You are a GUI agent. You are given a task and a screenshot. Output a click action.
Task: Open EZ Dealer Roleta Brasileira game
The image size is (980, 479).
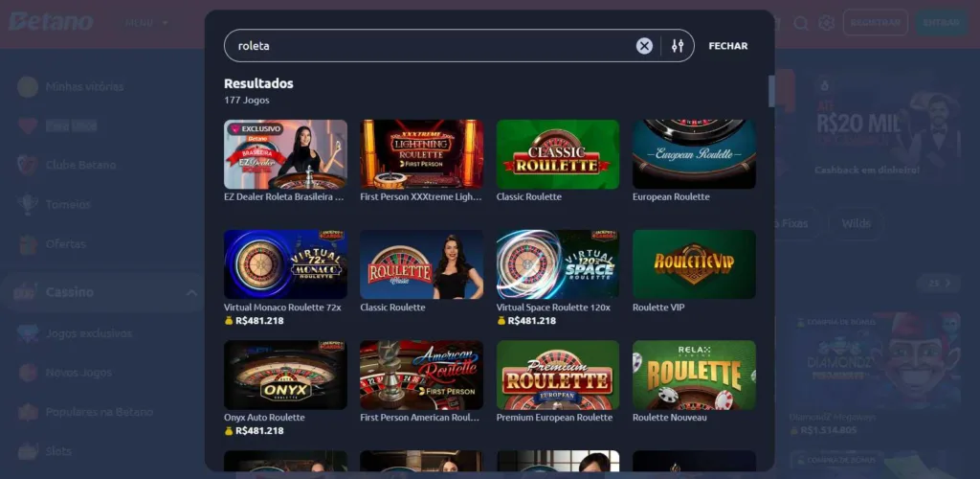click(285, 154)
